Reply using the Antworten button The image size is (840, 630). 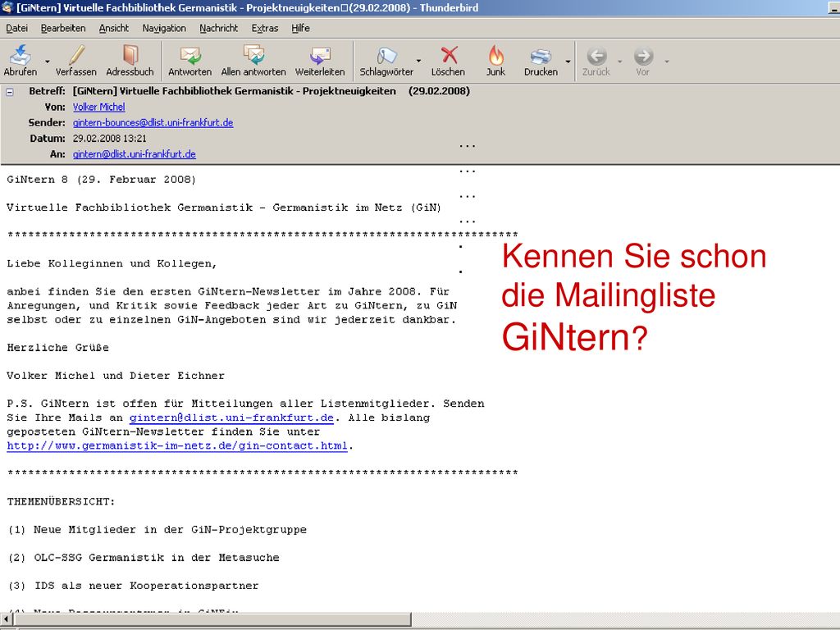189,61
